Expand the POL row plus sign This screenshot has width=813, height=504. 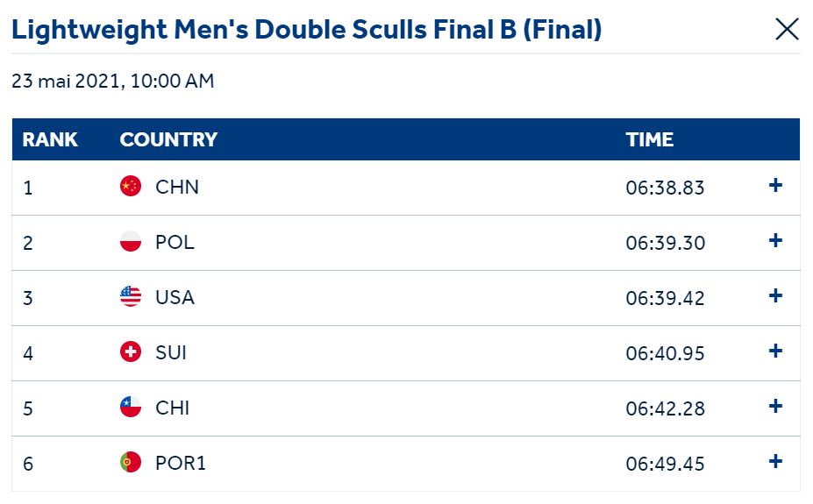point(775,241)
